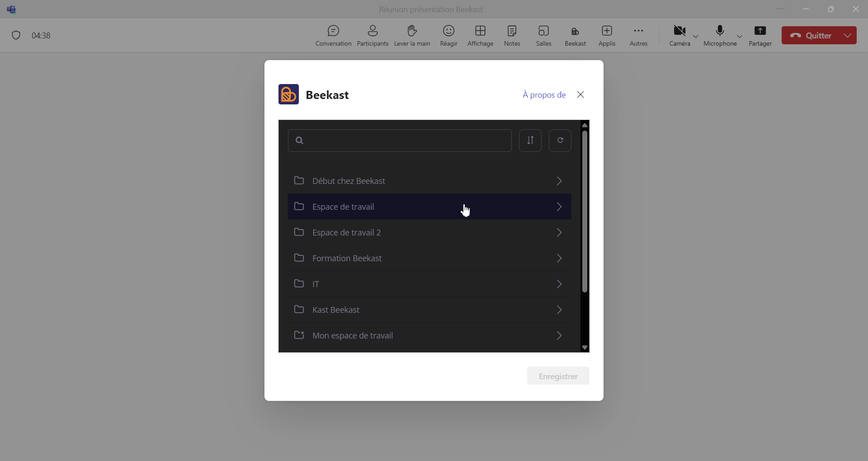This screenshot has height=461, width=868.
Task: Open the Conversation chat panel
Action: pos(333,36)
